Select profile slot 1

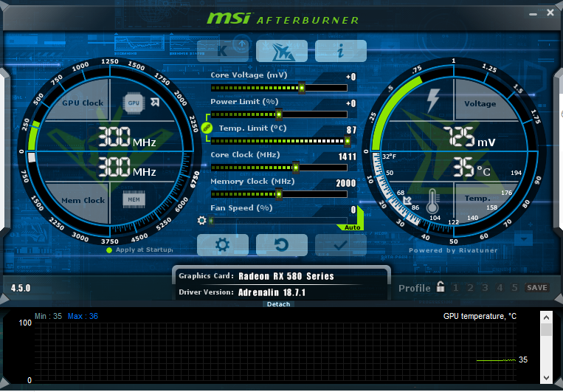click(456, 288)
